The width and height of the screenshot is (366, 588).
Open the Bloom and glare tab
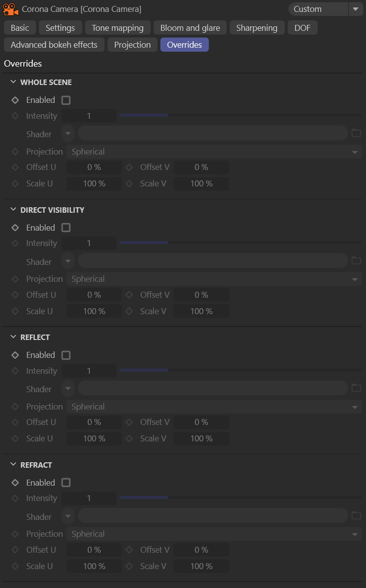pyautogui.click(x=190, y=28)
